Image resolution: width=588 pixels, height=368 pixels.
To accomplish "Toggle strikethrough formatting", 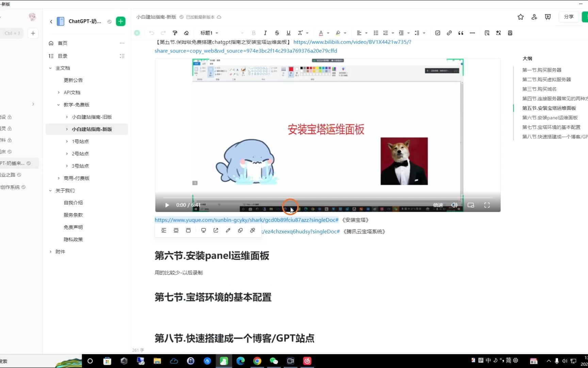I will 277,33.
